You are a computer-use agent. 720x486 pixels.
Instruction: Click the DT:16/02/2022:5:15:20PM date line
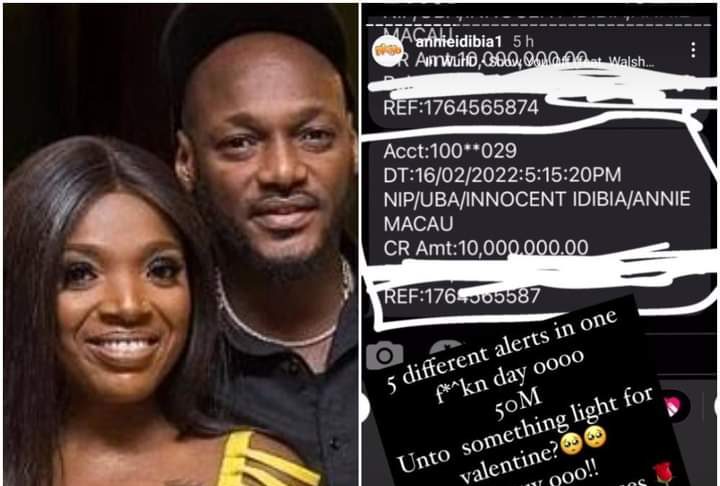tap(502, 175)
